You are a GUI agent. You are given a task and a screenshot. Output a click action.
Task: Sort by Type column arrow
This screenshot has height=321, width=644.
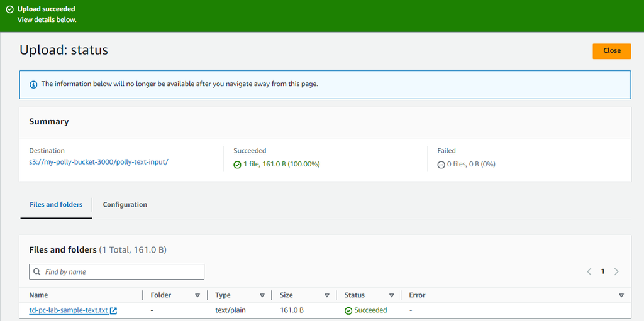pyautogui.click(x=262, y=295)
